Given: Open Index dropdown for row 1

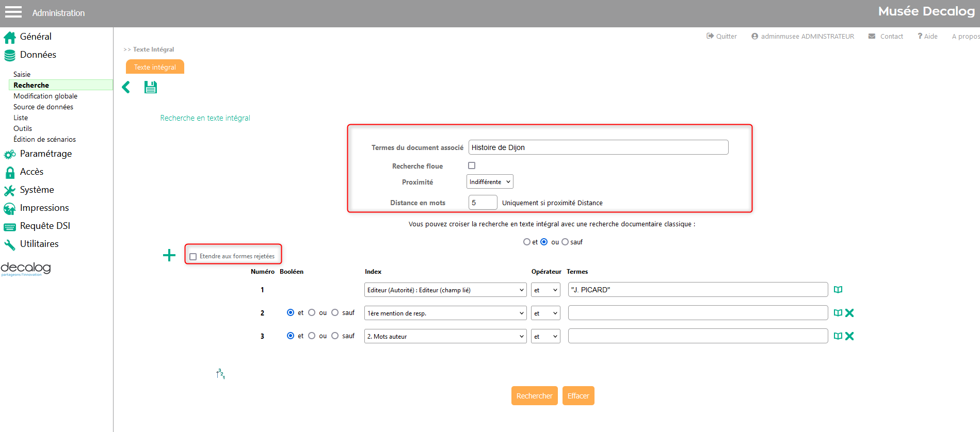Looking at the screenshot, I should click(445, 290).
